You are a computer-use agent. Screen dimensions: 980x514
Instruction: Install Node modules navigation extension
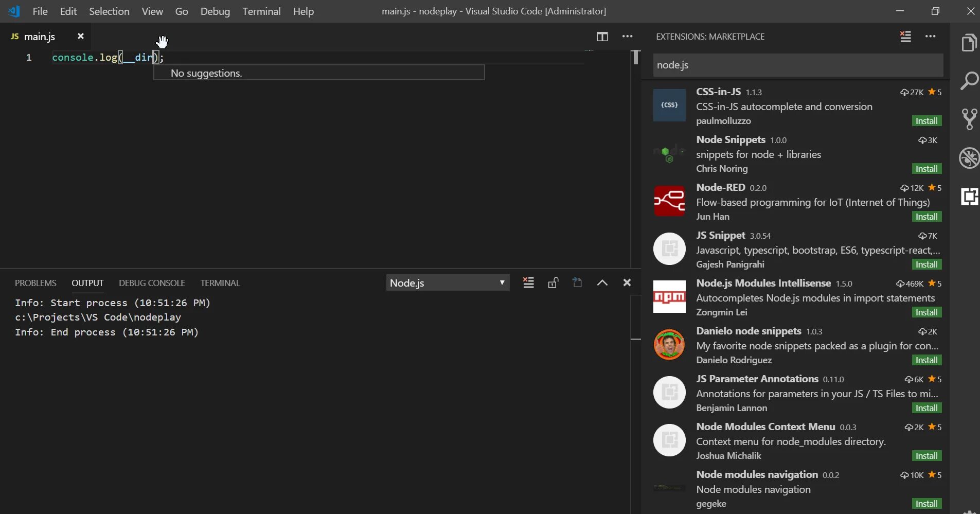(x=926, y=504)
